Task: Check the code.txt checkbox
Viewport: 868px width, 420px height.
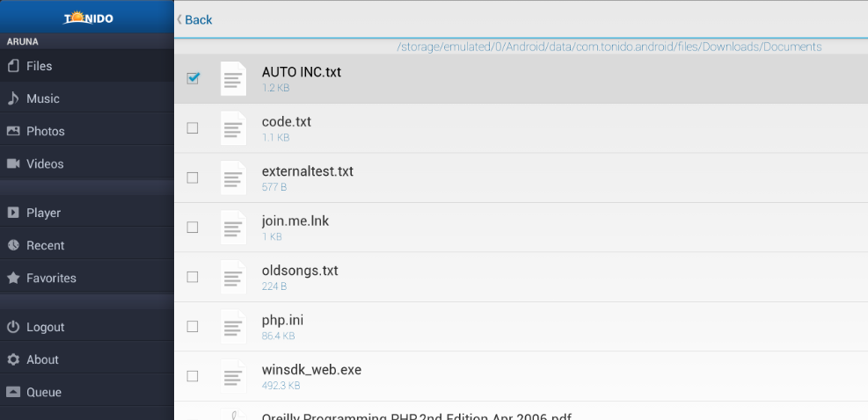Action: [193, 127]
